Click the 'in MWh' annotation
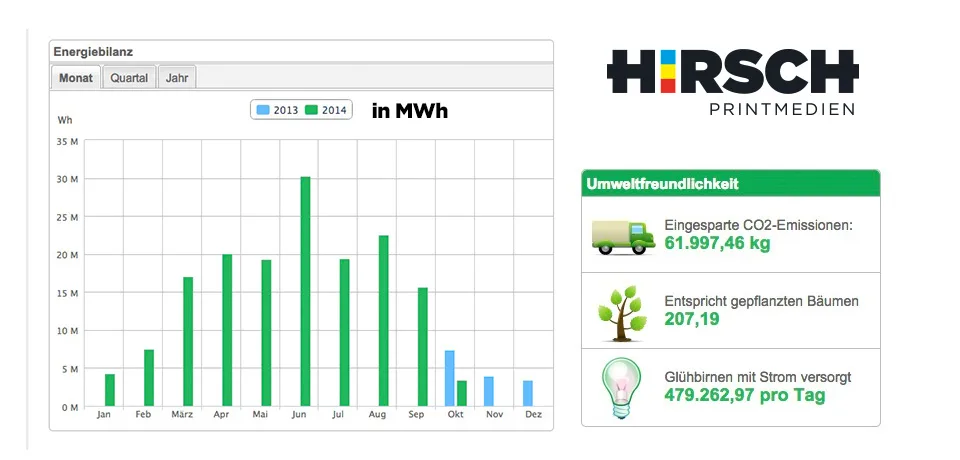Screen dimensions: 960x460 click(x=410, y=111)
